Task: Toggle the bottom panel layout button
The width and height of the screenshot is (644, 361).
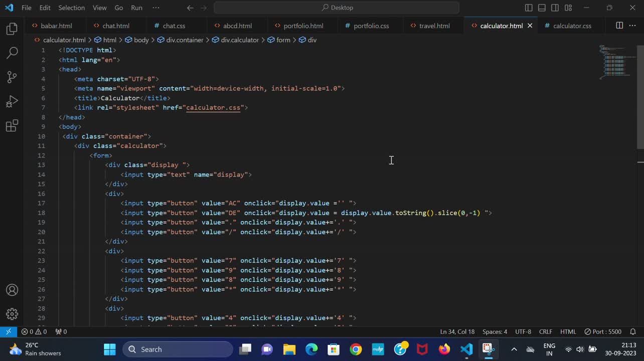Action: click(x=542, y=8)
